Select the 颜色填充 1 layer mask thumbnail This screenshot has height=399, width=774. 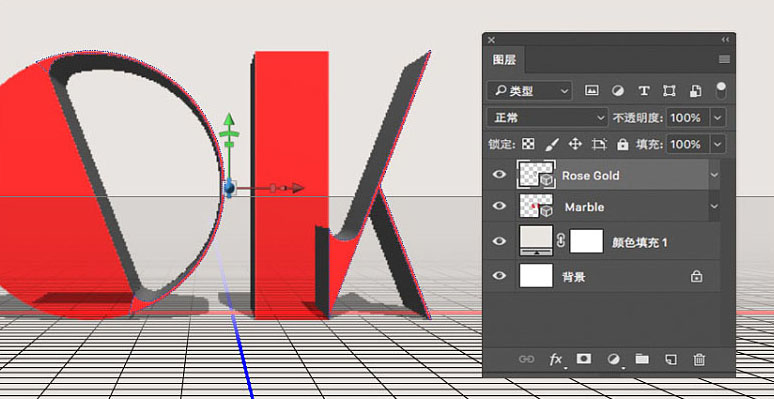click(x=586, y=241)
